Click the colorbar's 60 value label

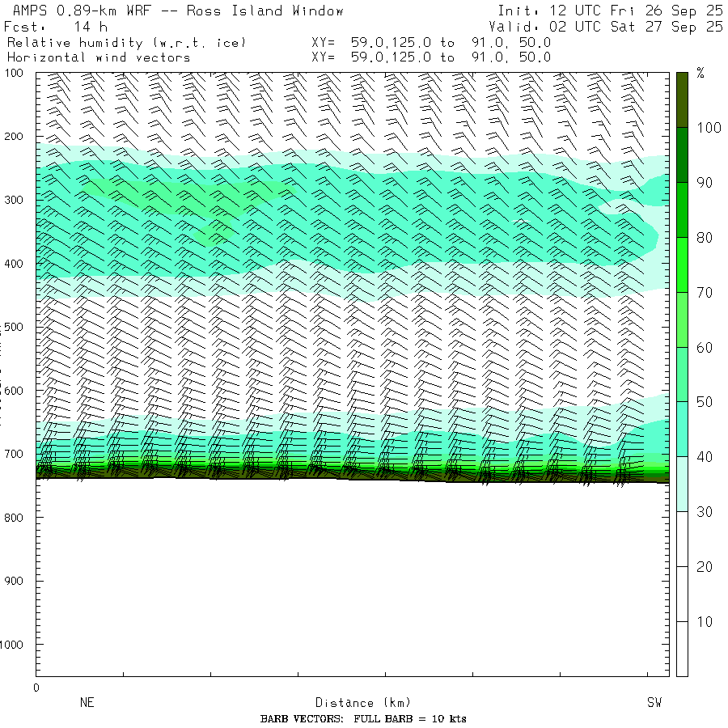pyautogui.click(x=705, y=347)
